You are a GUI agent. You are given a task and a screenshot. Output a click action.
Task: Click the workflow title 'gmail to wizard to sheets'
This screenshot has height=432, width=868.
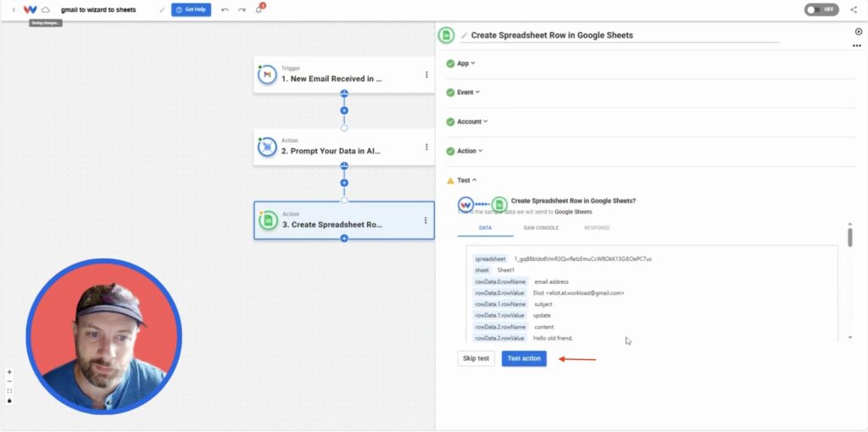point(98,10)
